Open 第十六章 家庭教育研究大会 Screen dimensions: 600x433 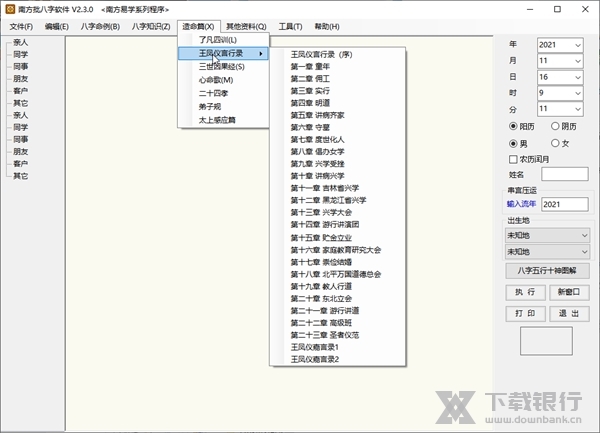338,250
